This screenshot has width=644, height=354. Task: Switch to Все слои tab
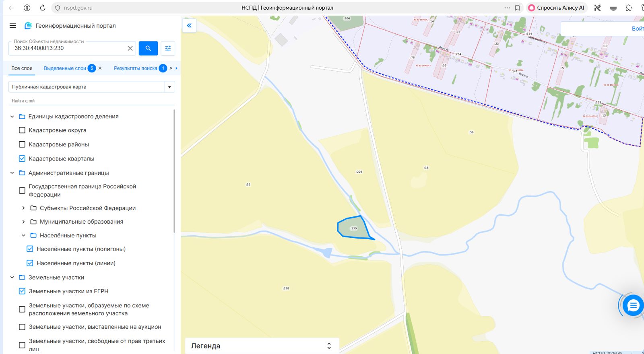pyautogui.click(x=22, y=68)
